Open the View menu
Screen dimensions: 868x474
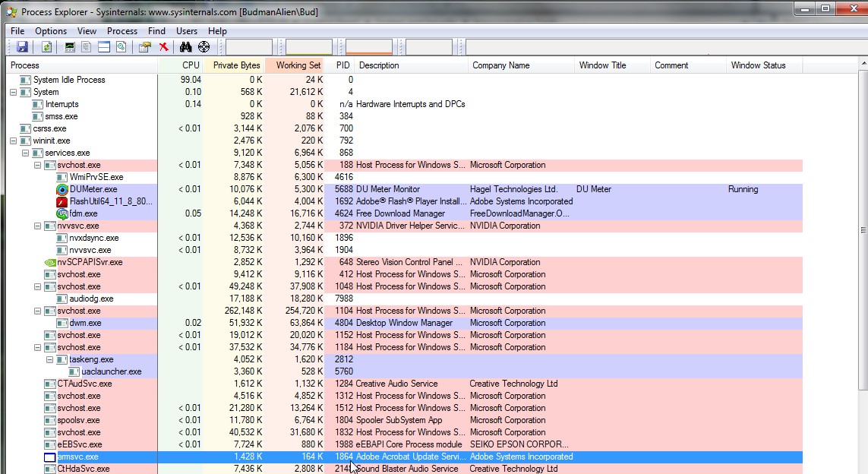(87, 31)
